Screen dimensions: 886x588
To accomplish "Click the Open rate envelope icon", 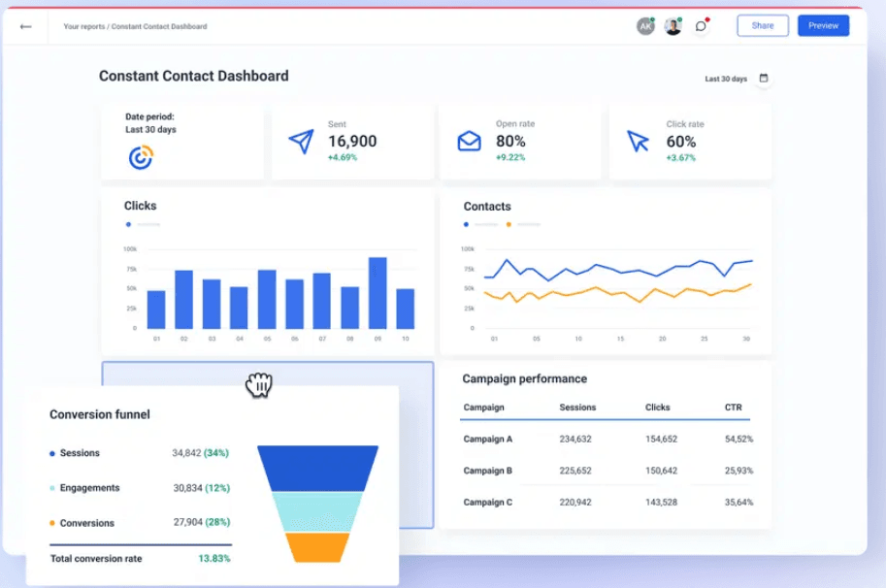I will point(469,141).
